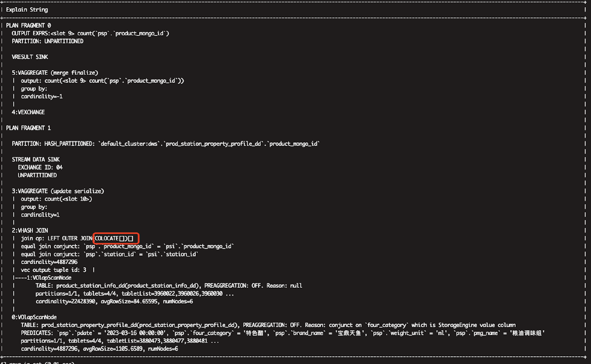Viewport: 591px width, 364px height.
Task: Click 'EXCHANGE ID: 04' text
Action: pos(40,168)
